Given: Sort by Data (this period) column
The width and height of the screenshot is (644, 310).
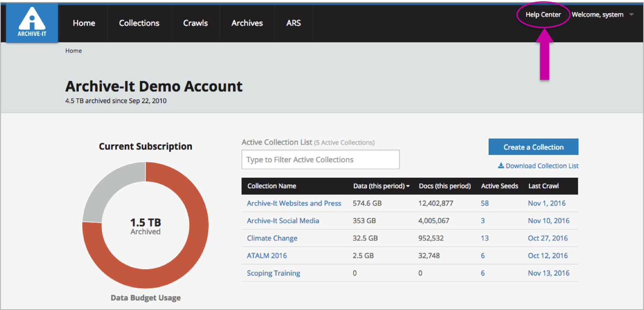Looking at the screenshot, I should [381, 186].
